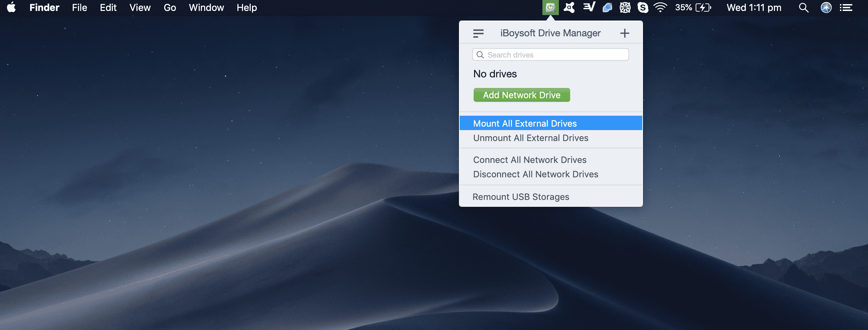Image resolution: width=868 pixels, height=330 pixels.
Task: Open the Skype status icon
Action: (643, 8)
